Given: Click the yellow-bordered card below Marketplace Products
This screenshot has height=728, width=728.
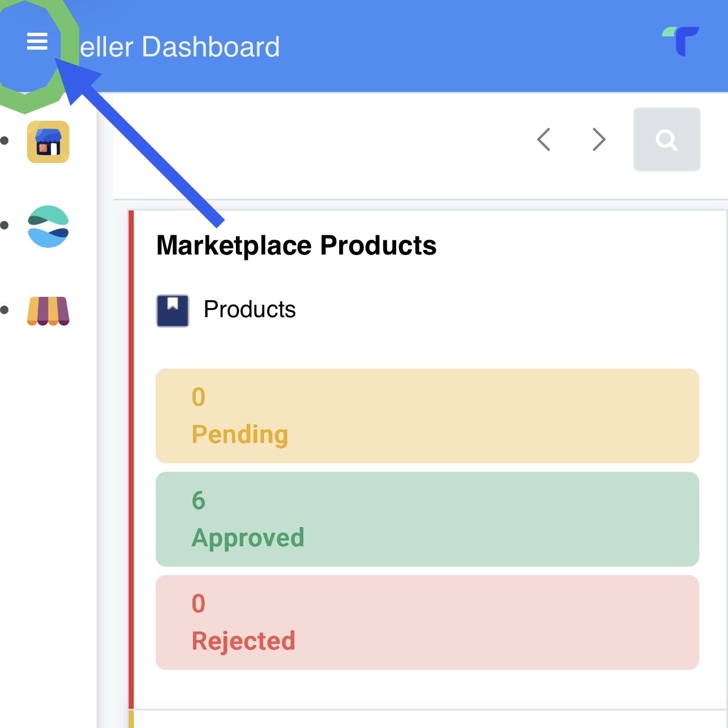Looking at the screenshot, I should coord(429,720).
